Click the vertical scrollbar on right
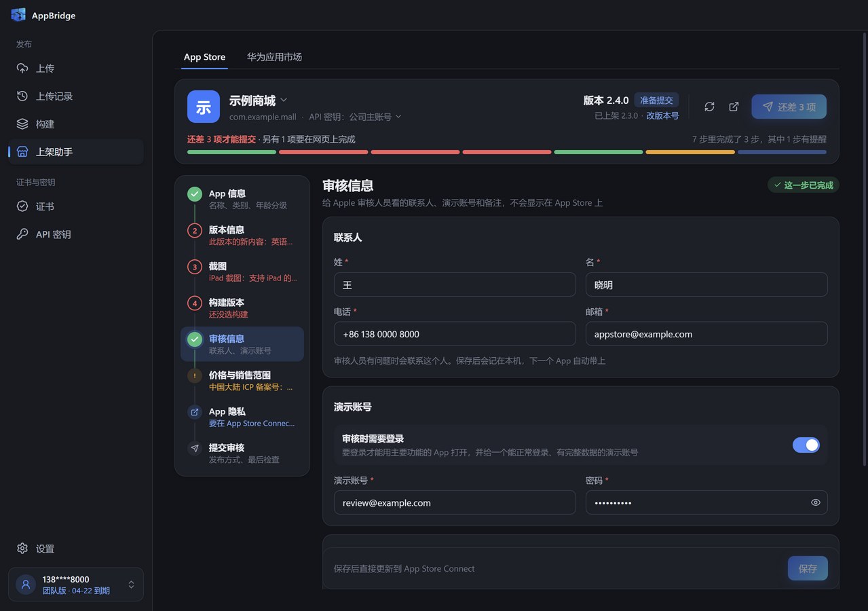This screenshot has width=868, height=611. click(864, 248)
